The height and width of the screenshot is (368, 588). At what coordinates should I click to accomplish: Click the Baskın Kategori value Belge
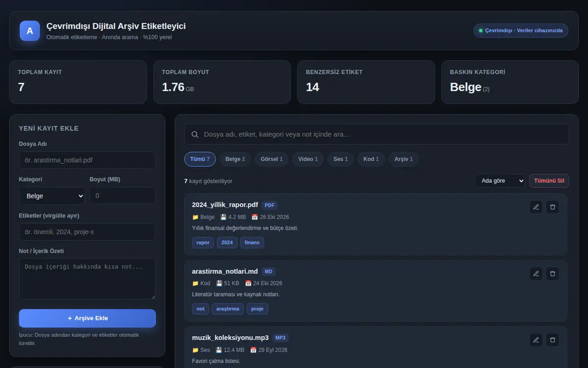point(465,87)
